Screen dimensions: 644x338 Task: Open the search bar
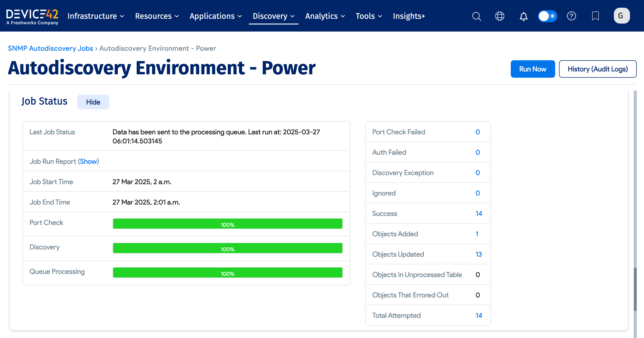pyautogui.click(x=476, y=16)
